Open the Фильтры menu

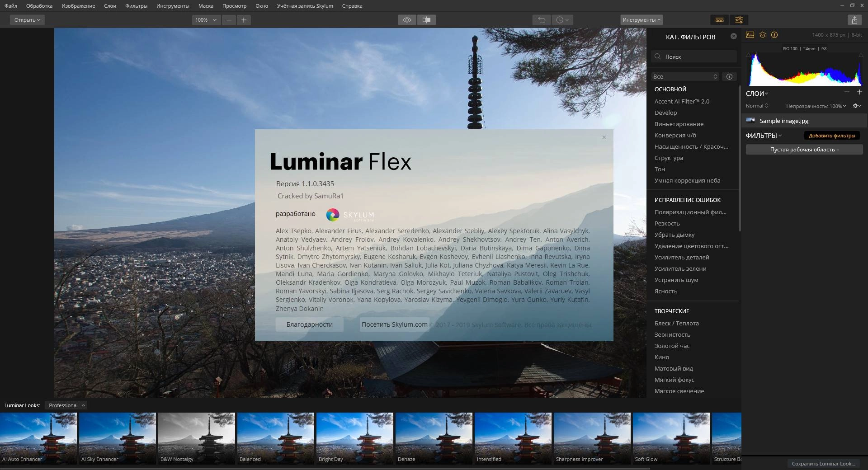tap(136, 6)
